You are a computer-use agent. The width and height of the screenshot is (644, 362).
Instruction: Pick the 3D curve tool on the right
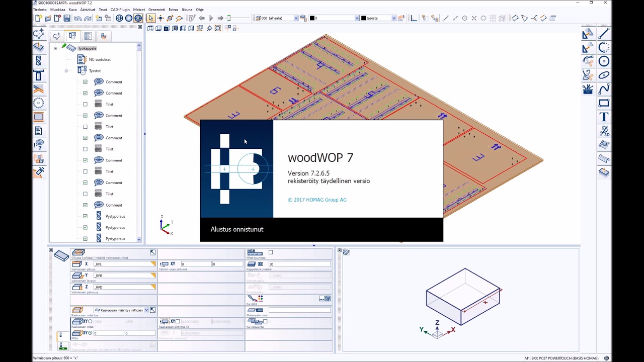pyautogui.click(x=604, y=131)
